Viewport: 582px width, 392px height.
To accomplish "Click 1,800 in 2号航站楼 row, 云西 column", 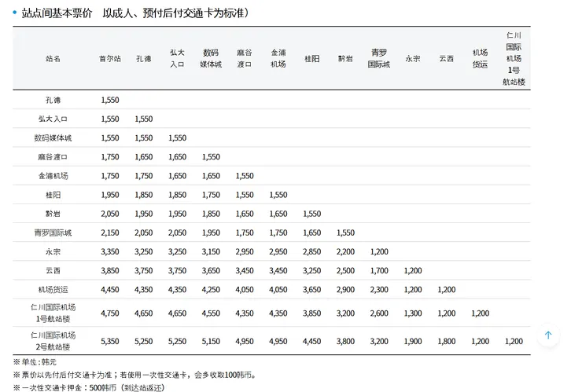I will (x=447, y=341).
